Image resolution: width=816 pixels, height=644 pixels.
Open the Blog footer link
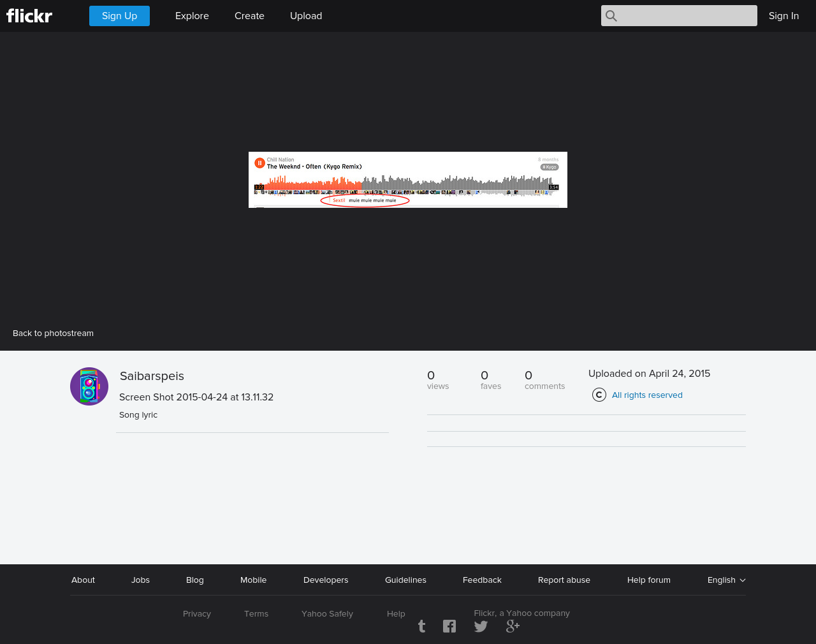point(195,580)
